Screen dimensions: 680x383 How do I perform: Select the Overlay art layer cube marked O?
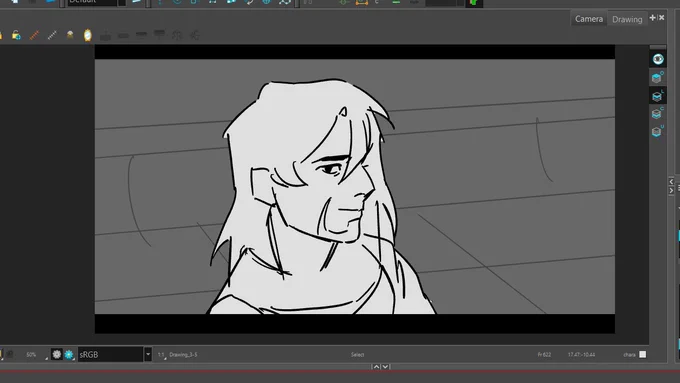click(x=657, y=78)
